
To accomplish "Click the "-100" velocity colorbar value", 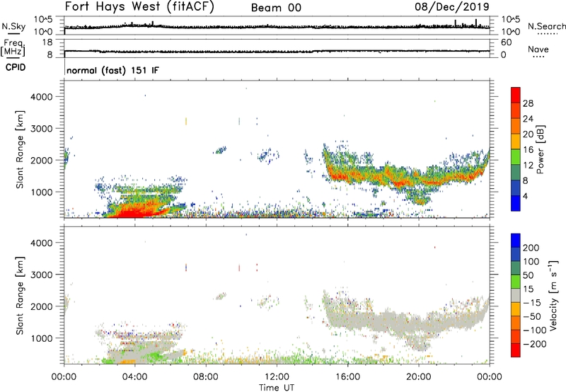I will coord(535,330).
